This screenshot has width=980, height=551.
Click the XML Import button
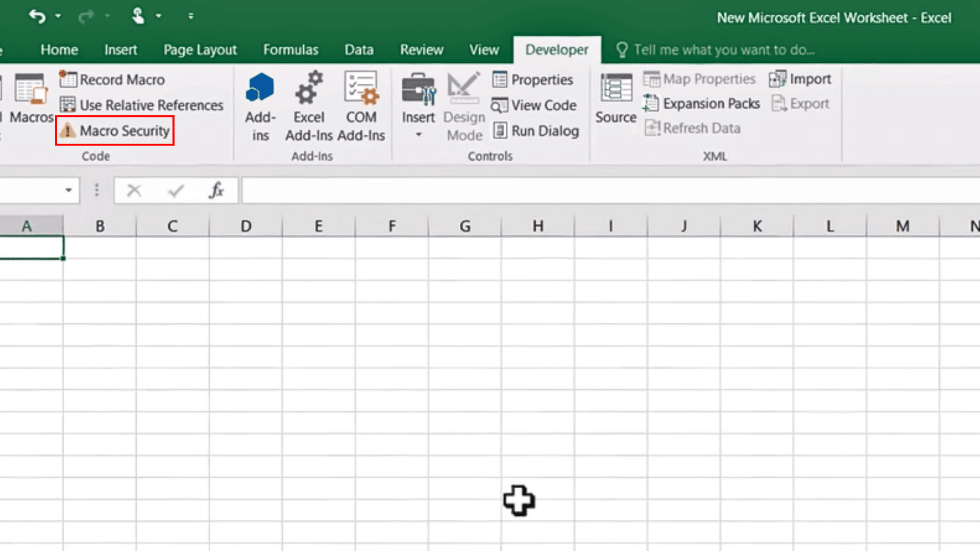click(x=800, y=79)
